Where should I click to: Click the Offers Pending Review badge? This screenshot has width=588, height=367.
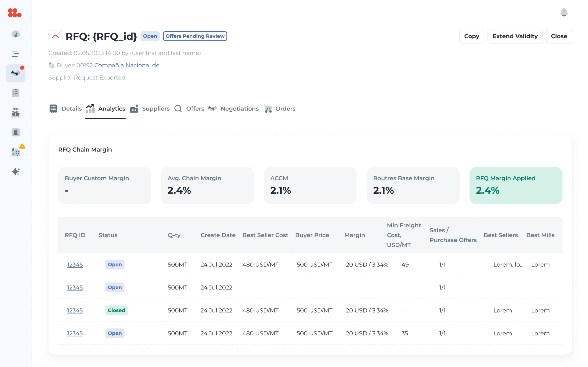point(195,36)
